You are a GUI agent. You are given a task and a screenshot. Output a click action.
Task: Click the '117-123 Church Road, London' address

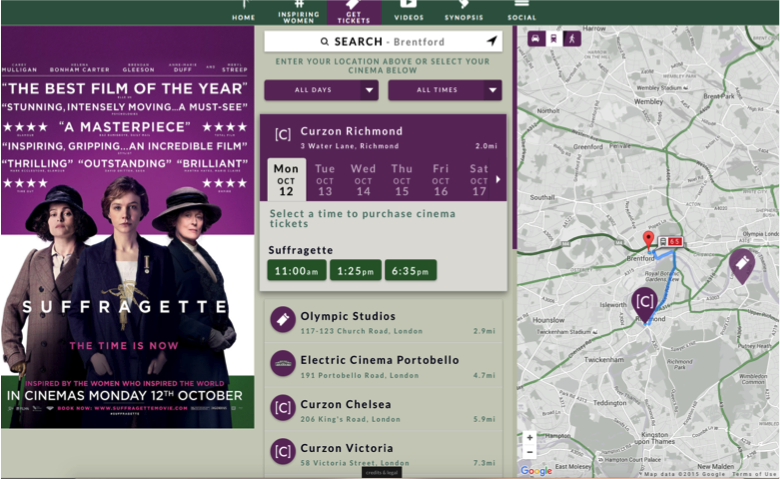(x=362, y=331)
